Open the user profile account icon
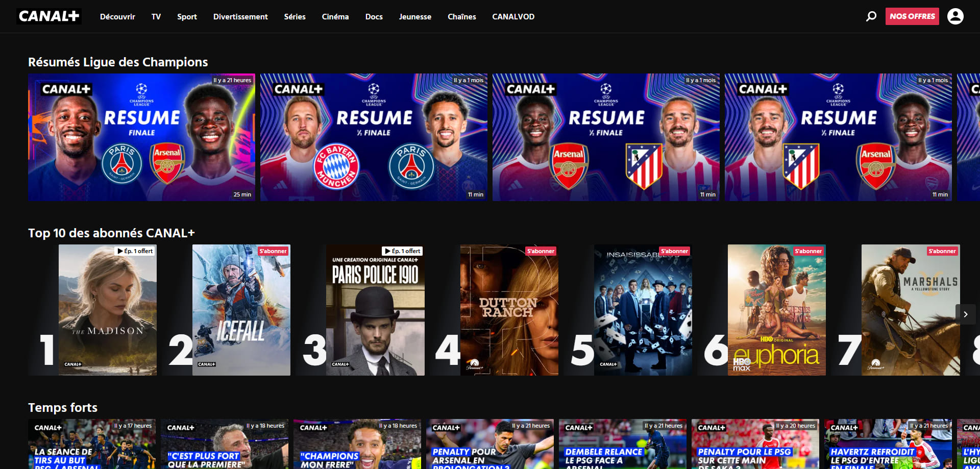Screen dimensions: 980x469 (x=955, y=16)
